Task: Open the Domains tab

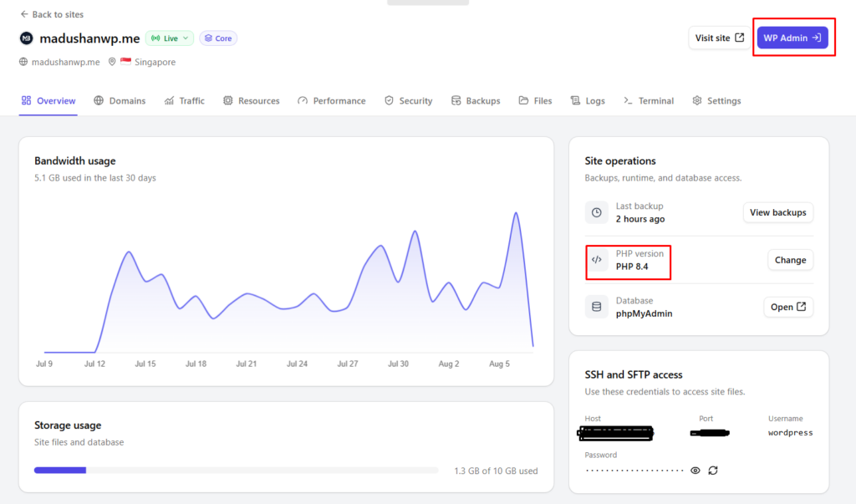Action: click(x=120, y=100)
